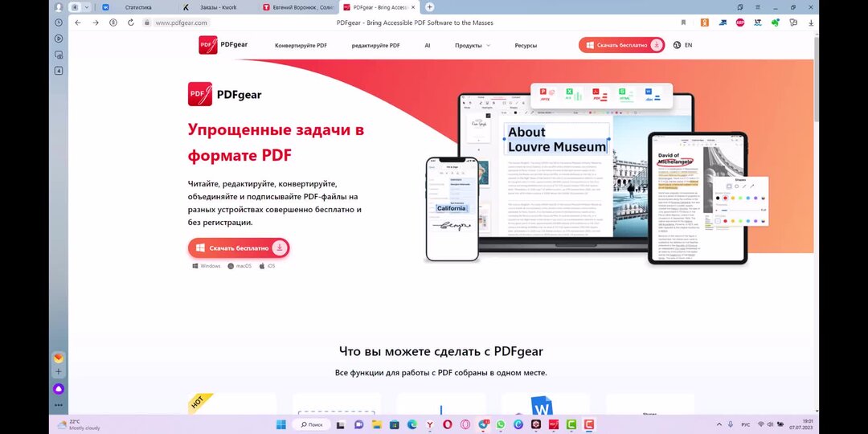868x434 pixels.
Task: Select the iOS platform link
Action: pos(267,266)
